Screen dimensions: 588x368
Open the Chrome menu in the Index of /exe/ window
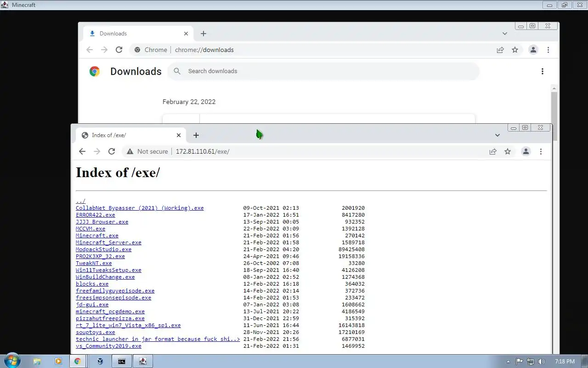click(541, 151)
